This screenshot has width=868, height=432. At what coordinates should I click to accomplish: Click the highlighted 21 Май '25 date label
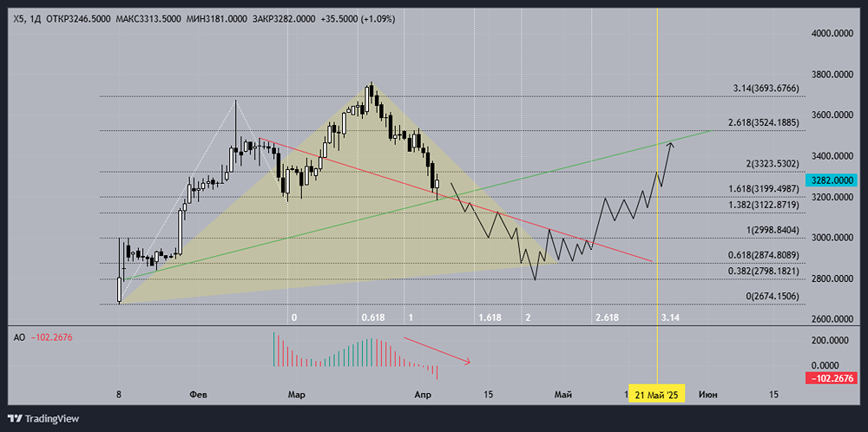pos(657,395)
